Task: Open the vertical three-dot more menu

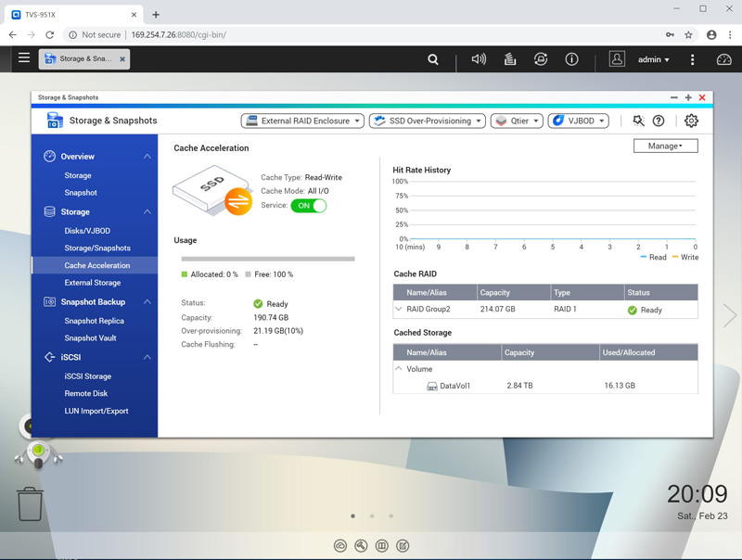Action: coord(692,59)
